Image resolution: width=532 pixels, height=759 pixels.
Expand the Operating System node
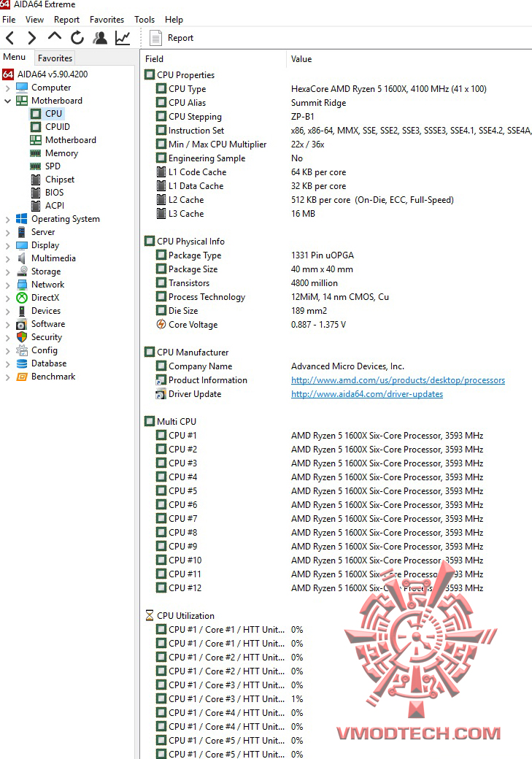click(x=8, y=219)
